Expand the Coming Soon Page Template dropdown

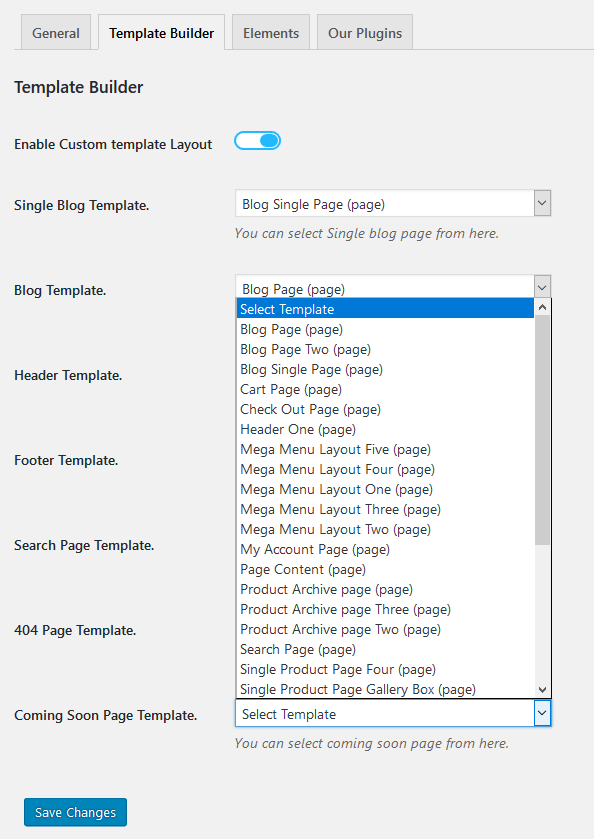(x=393, y=713)
